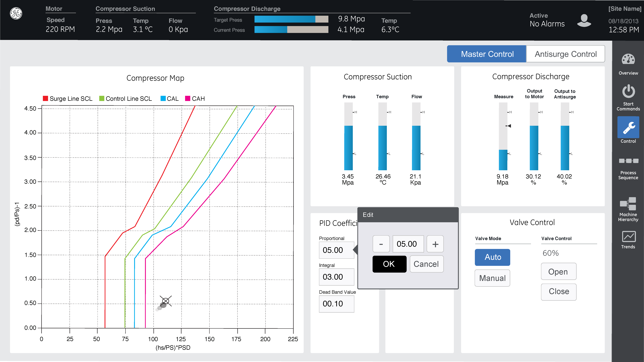Click the 26.46 °C suction temp reading
Screen dimensions: 644x362
[x=383, y=179]
